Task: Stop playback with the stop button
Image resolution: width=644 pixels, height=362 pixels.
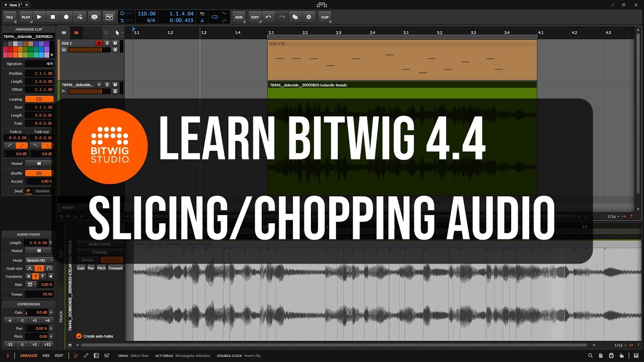Action: (53, 17)
